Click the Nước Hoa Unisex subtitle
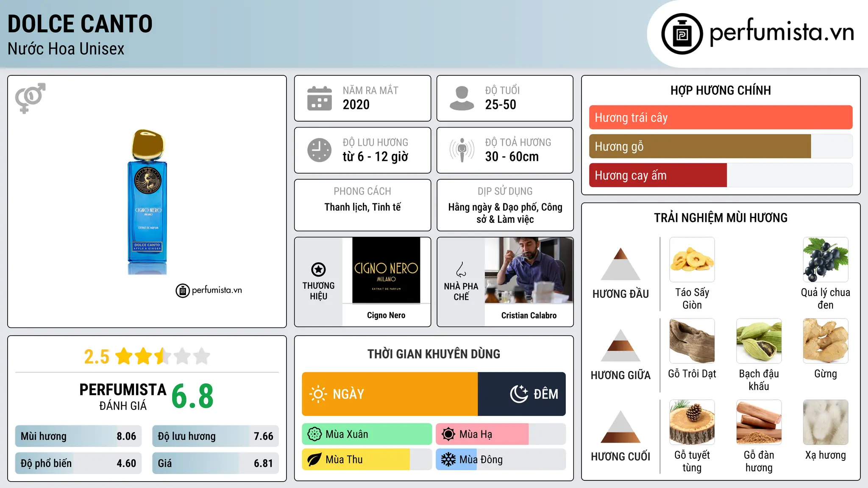 [x=66, y=49]
